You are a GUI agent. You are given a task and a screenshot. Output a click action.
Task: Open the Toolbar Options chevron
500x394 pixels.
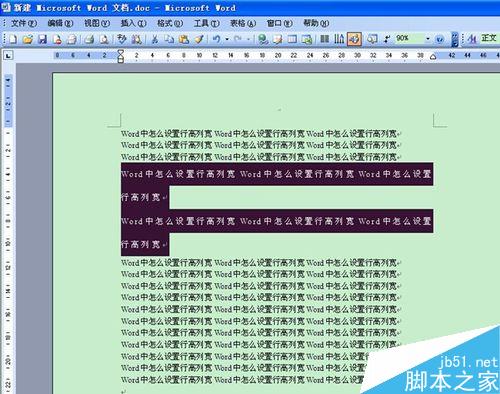[x=455, y=39]
